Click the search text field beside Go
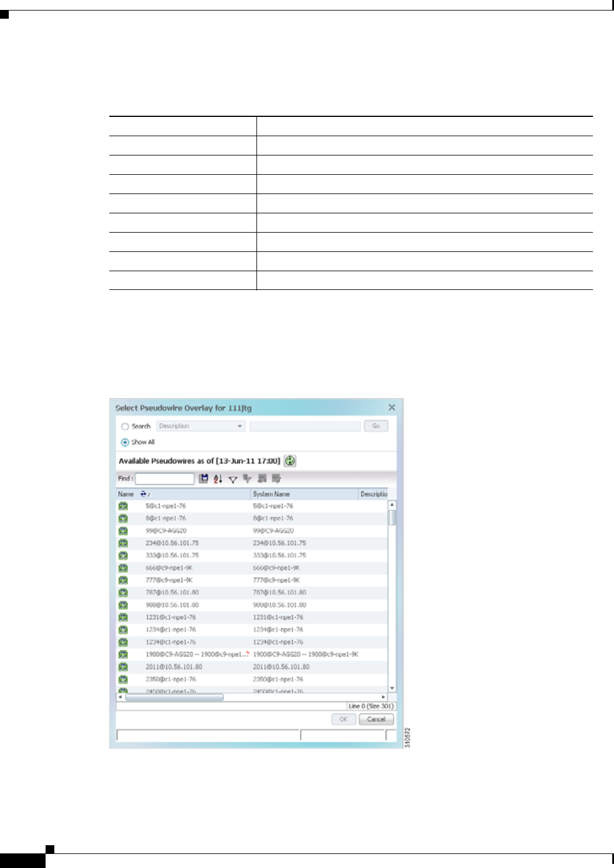The height and width of the screenshot is (868, 614). point(305,426)
